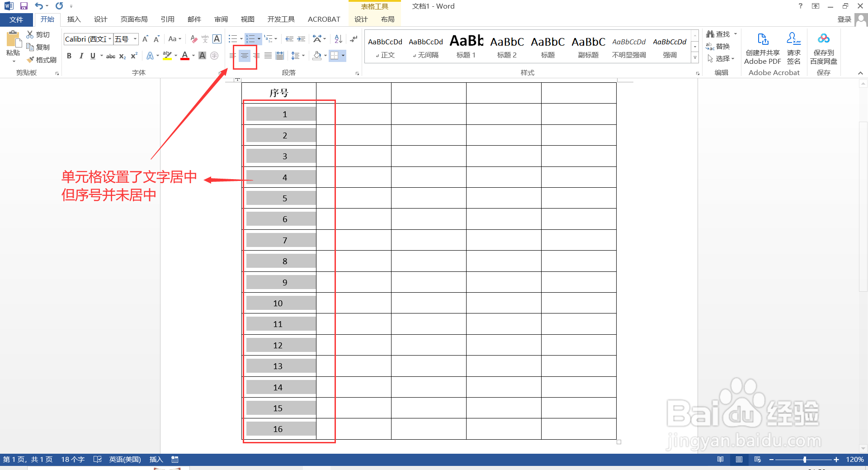Click the Redo/repeat icon
The height and width of the screenshot is (470, 868).
pos(59,6)
